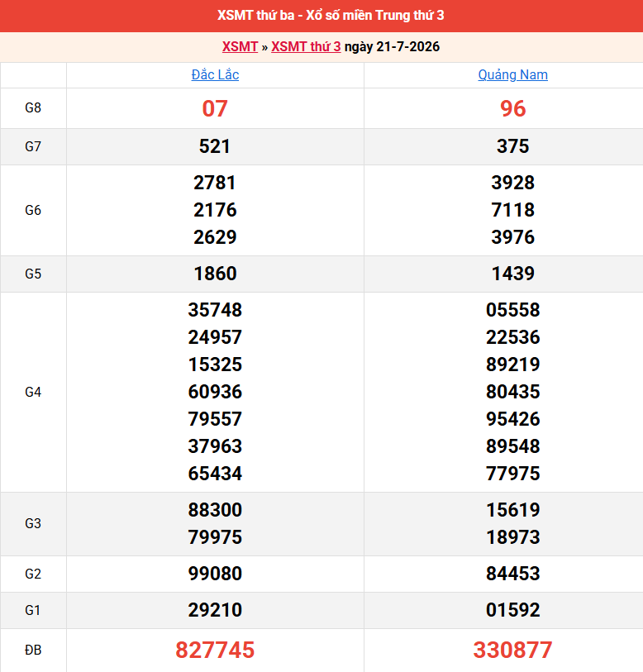Click G1 number 29210
The height and width of the screenshot is (672, 643).
point(215,610)
